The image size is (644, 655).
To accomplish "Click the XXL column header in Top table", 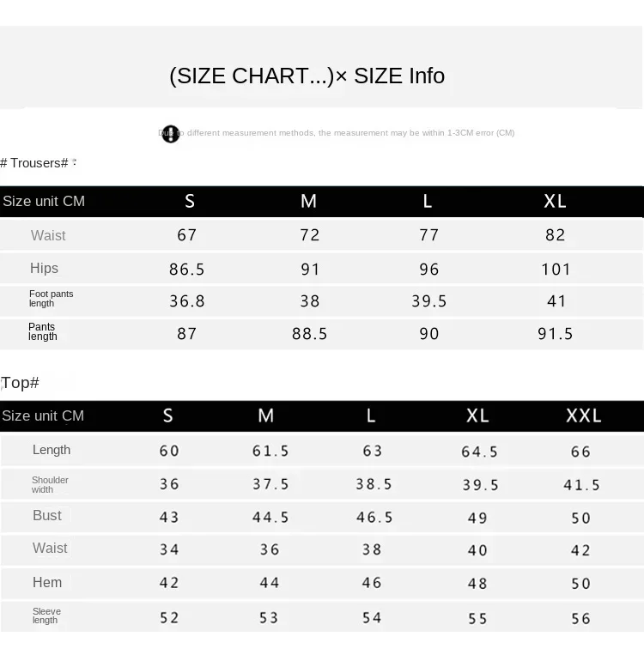I will click(x=583, y=415).
